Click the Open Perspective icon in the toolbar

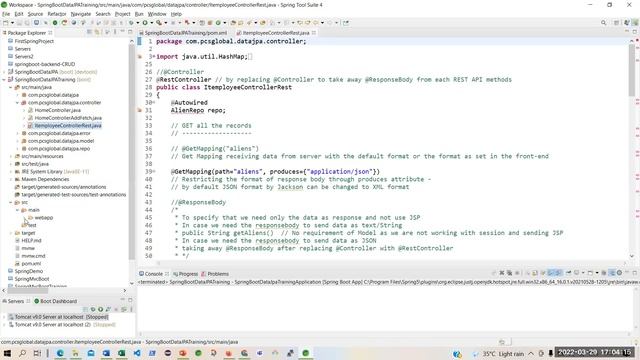[x=617, y=23]
